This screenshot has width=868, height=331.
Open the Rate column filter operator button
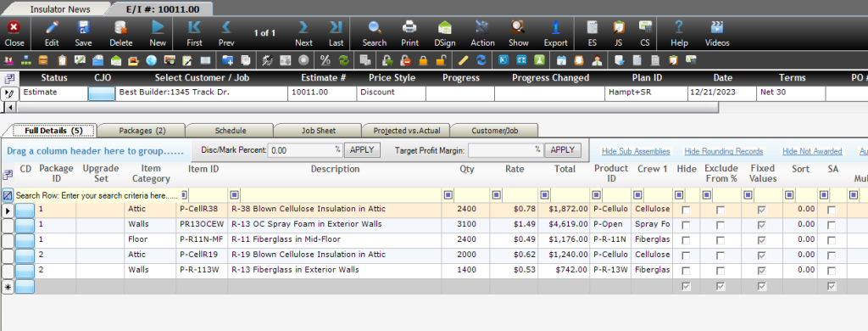(497, 194)
